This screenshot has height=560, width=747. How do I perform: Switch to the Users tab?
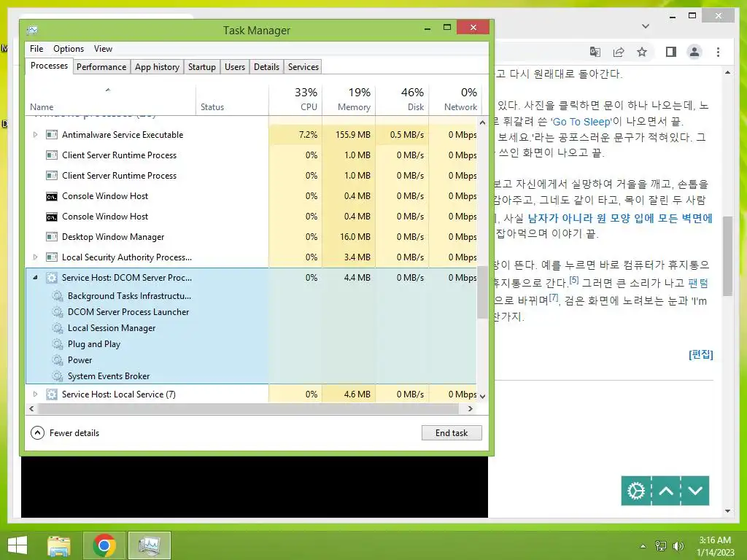point(235,67)
